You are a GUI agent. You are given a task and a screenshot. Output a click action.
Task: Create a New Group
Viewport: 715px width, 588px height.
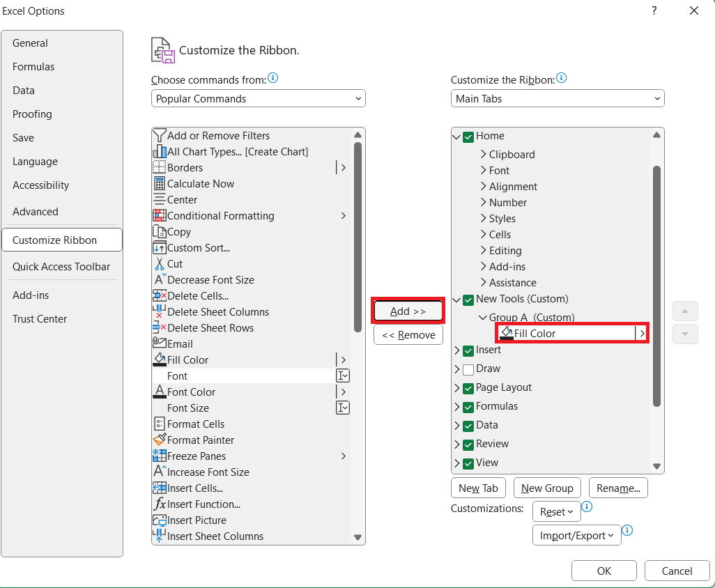coord(547,488)
